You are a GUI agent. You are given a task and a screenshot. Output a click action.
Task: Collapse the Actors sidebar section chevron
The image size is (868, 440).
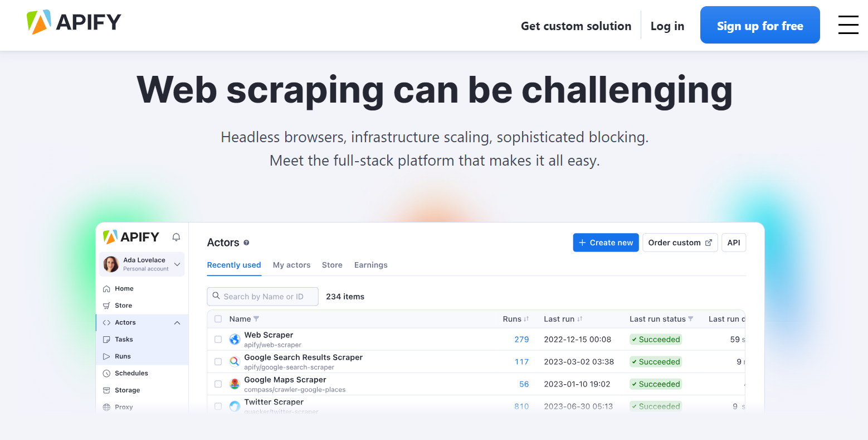177,323
